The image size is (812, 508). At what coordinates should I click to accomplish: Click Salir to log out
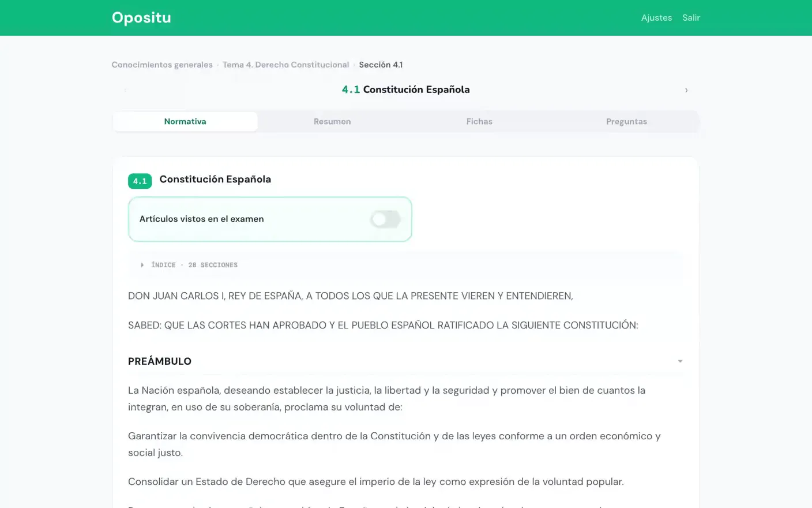(x=691, y=18)
